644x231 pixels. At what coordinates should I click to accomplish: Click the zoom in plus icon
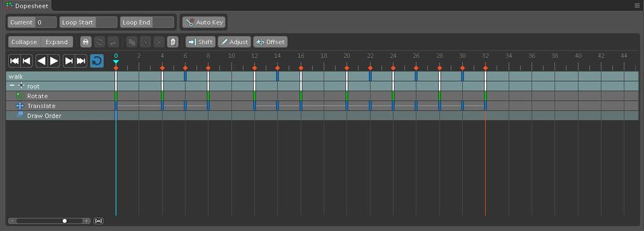coord(86,221)
